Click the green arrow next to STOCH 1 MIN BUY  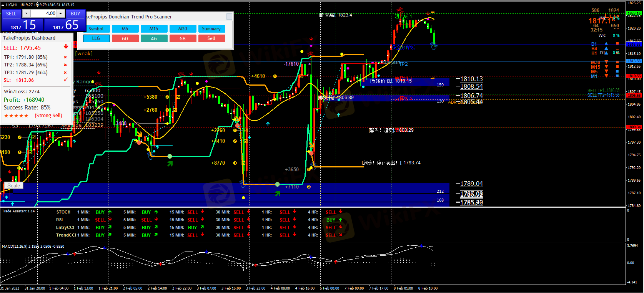[x=110, y=212]
